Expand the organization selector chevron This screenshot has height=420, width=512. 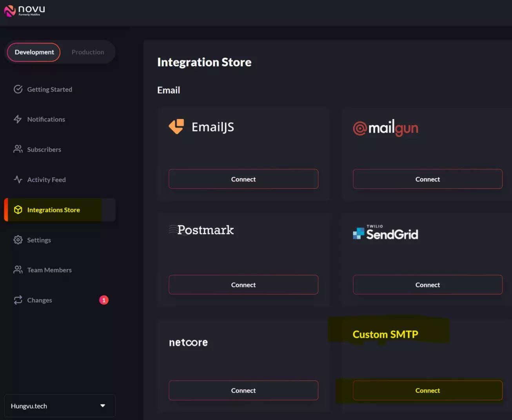click(x=103, y=406)
